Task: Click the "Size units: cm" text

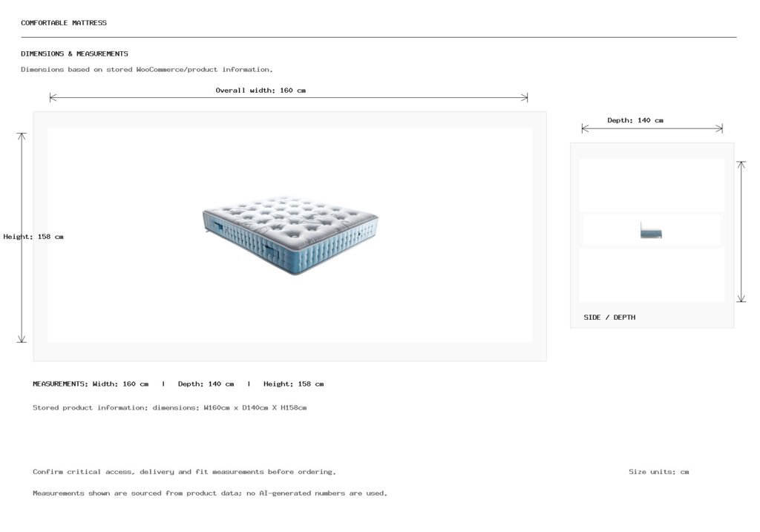Action: pos(659,471)
